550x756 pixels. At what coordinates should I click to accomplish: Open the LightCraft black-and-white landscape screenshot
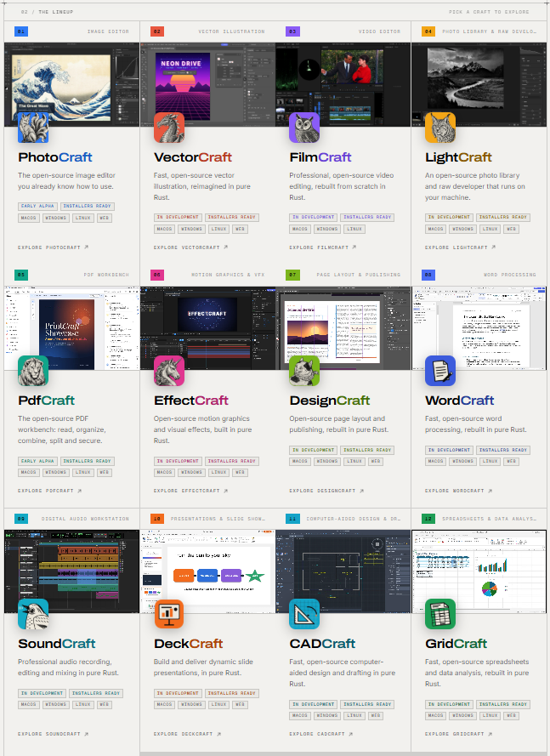479,84
